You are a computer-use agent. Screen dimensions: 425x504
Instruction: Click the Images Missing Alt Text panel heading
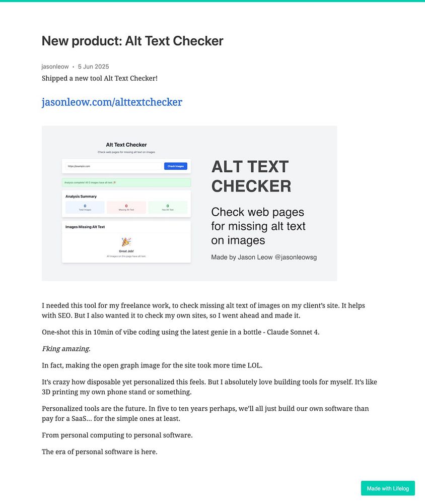(85, 227)
